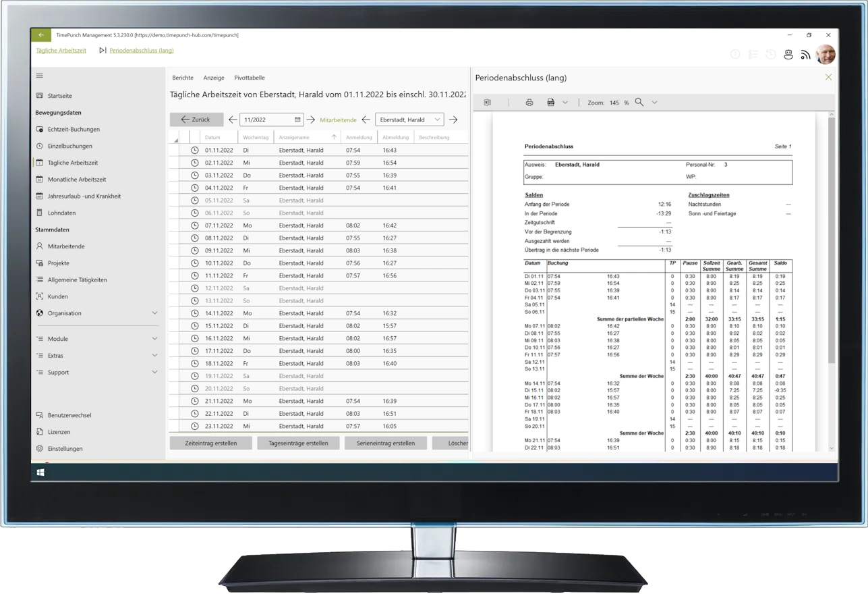This screenshot has width=868, height=594.
Task: Go to next employee arrow
Action: coord(453,119)
